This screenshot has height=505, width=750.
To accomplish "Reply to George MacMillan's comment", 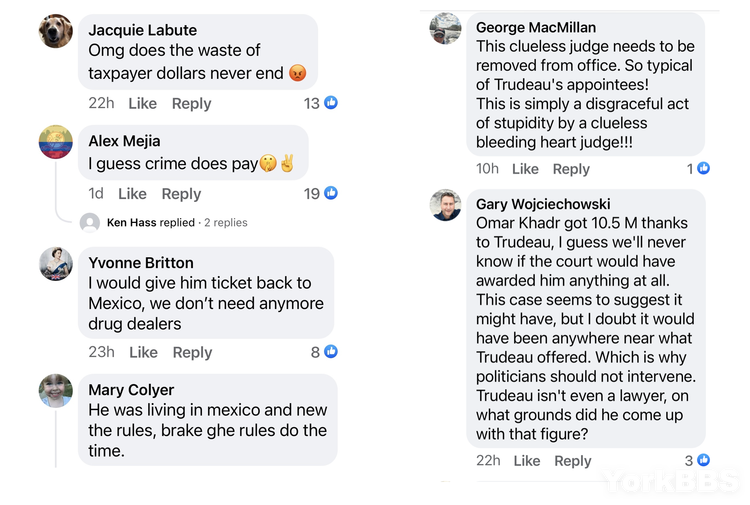I will point(571,169).
